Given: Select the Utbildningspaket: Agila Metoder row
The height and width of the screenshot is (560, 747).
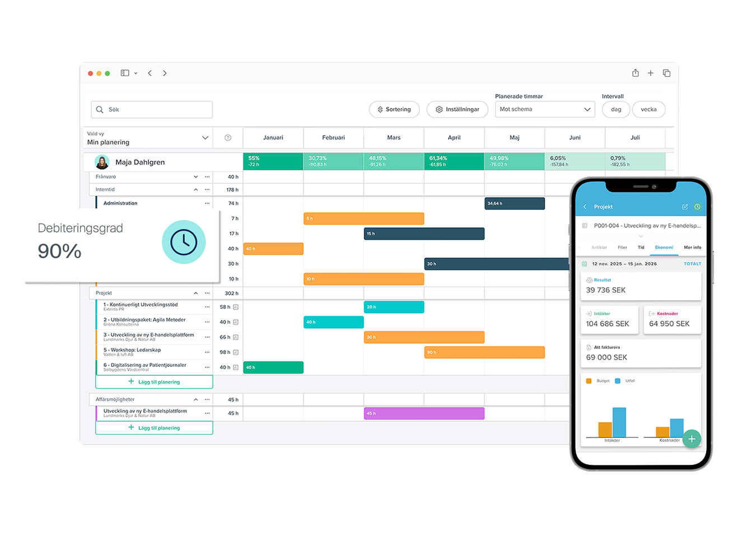Looking at the screenshot, I should (x=154, y=322).
